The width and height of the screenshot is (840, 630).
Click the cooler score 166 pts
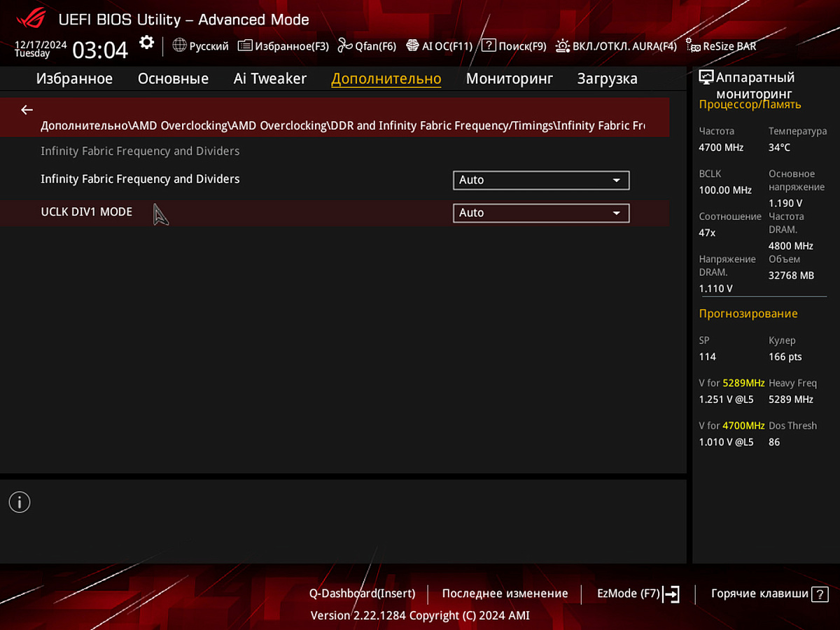[785, 357]
